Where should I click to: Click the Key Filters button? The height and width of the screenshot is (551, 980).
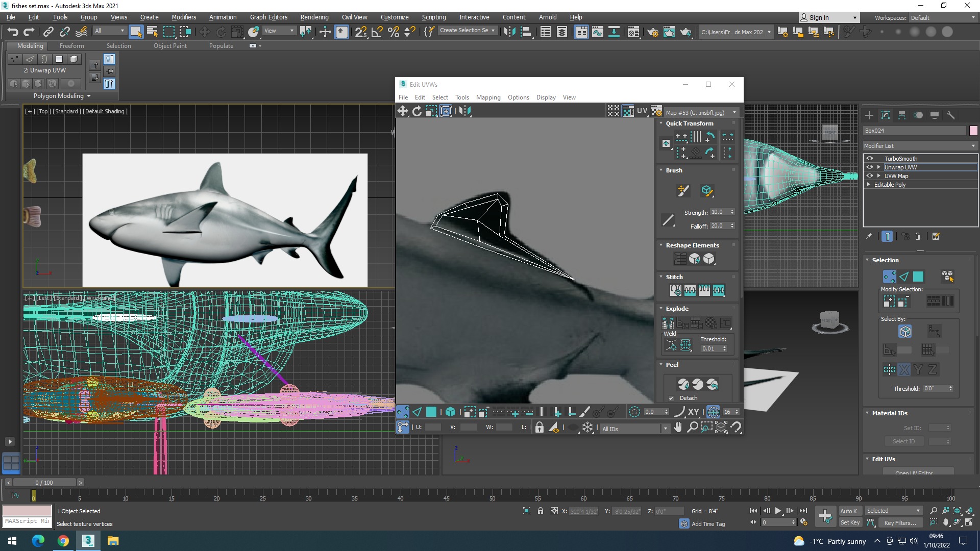900,522
